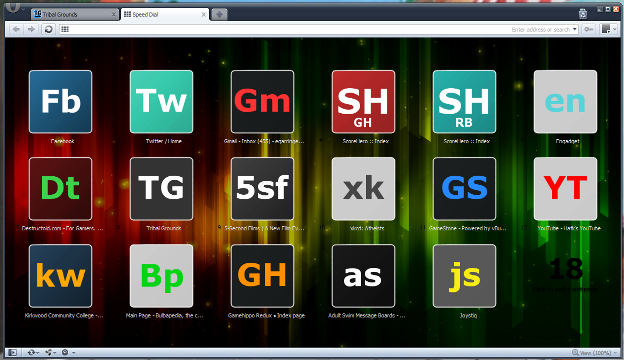Open the GameStone 'GS' speed dial tile

(x=464, y=189)
